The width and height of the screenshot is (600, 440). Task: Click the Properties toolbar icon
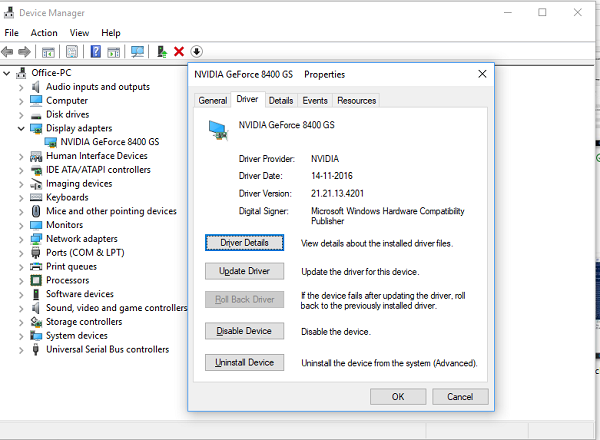pos(72,51)
